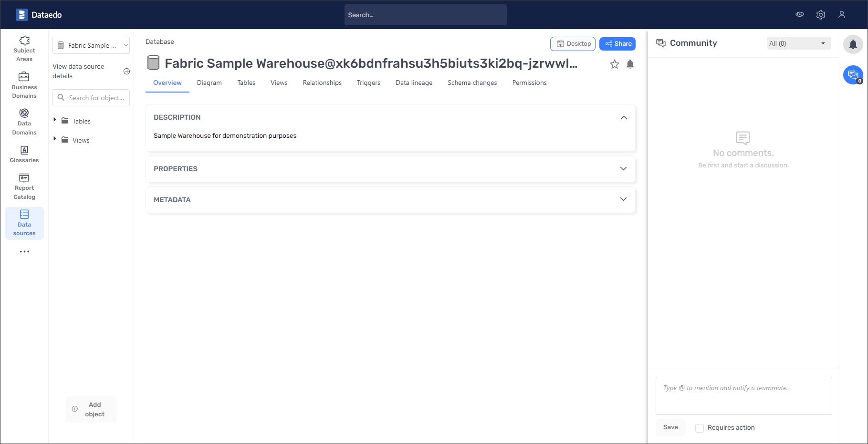Click the Database breadcrumb label

pyautogui.click(x=160, y=42)
